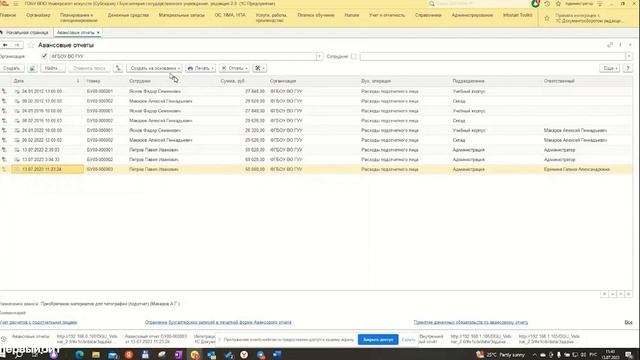
Task: Click the star icon in the yellow info panel
Action: (x=547, y=18)
